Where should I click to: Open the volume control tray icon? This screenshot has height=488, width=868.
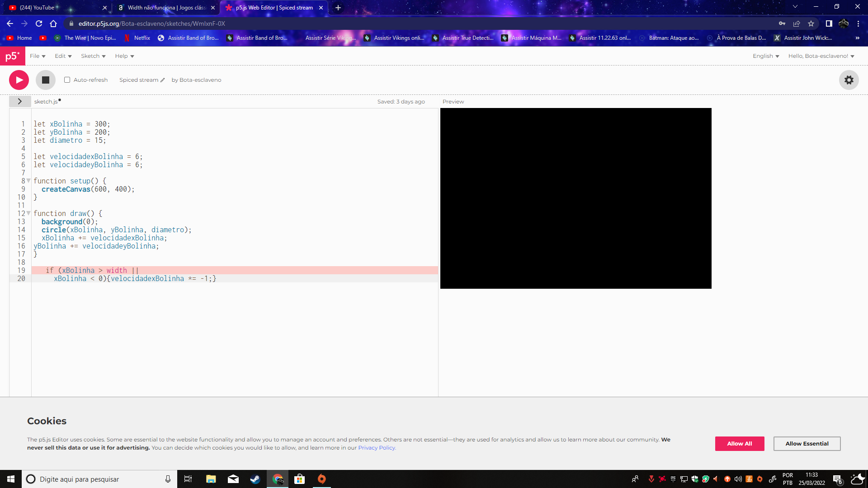[738, 479]
